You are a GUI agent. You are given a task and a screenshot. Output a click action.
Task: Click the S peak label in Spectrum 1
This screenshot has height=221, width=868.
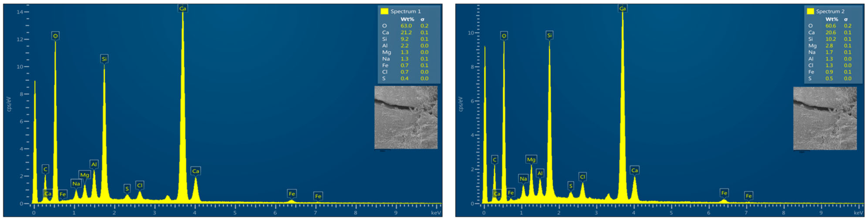[x=127, y=189]
